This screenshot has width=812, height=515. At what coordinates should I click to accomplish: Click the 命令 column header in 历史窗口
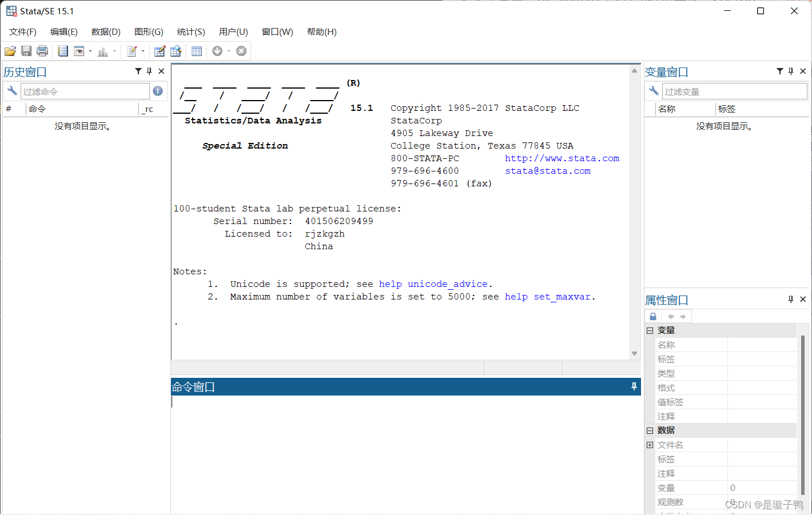[82, 109]
